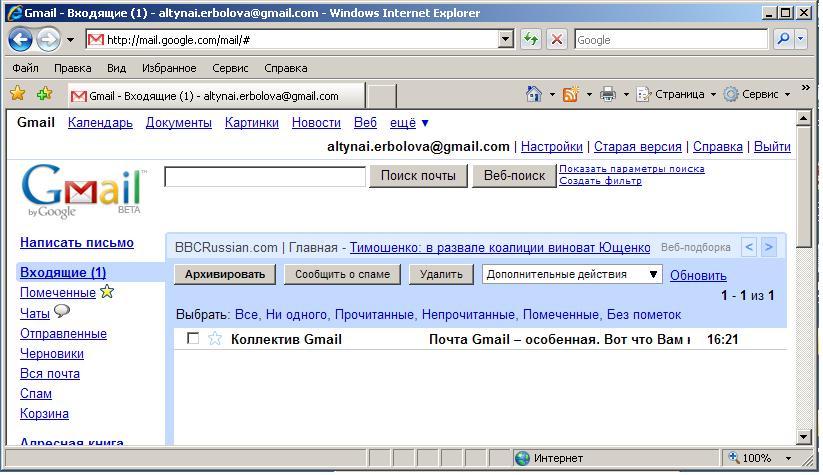Screen dimensions: 823x475
Task: Open the Входящие (1) folder
Action: click(x=63, y=273)
